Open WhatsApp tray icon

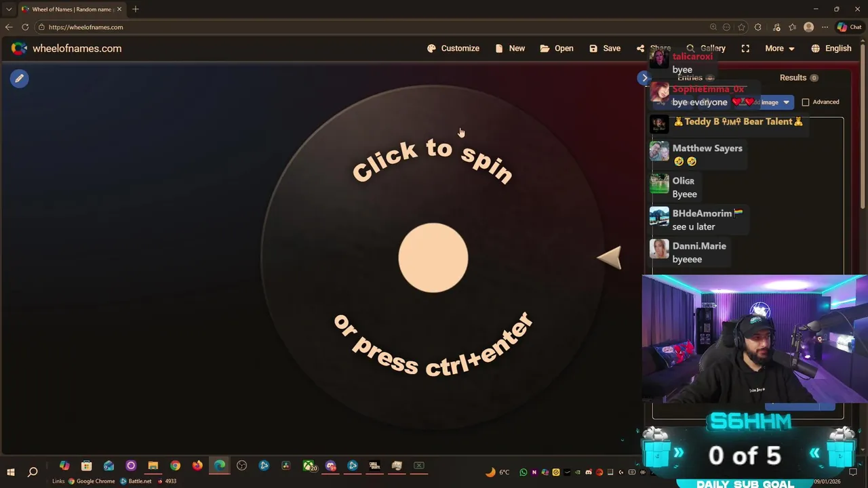point(524,472)
